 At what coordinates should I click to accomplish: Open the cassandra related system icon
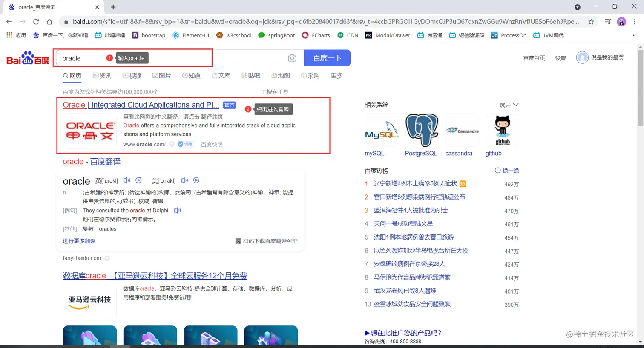pos(462,131)
